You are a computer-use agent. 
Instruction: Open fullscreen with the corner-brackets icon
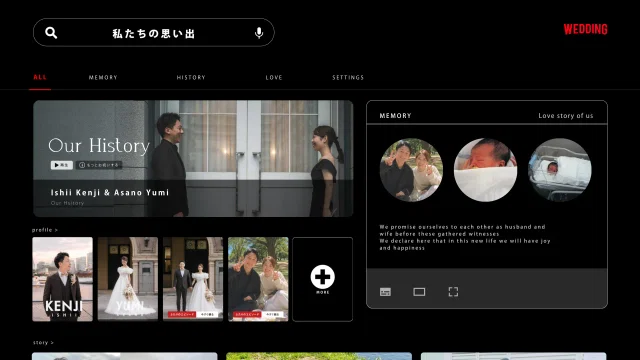[x=453, y=292]
